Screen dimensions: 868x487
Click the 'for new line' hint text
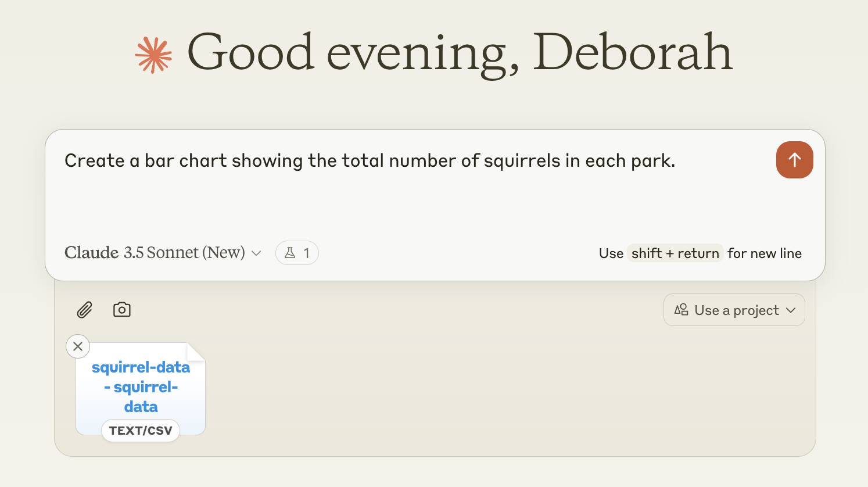[x=764, y=253]
